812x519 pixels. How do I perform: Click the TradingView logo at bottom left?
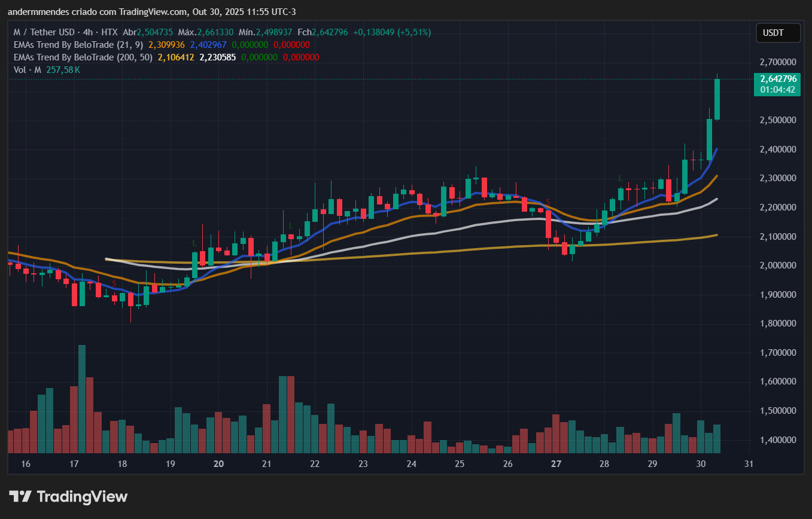pos(68,497)
